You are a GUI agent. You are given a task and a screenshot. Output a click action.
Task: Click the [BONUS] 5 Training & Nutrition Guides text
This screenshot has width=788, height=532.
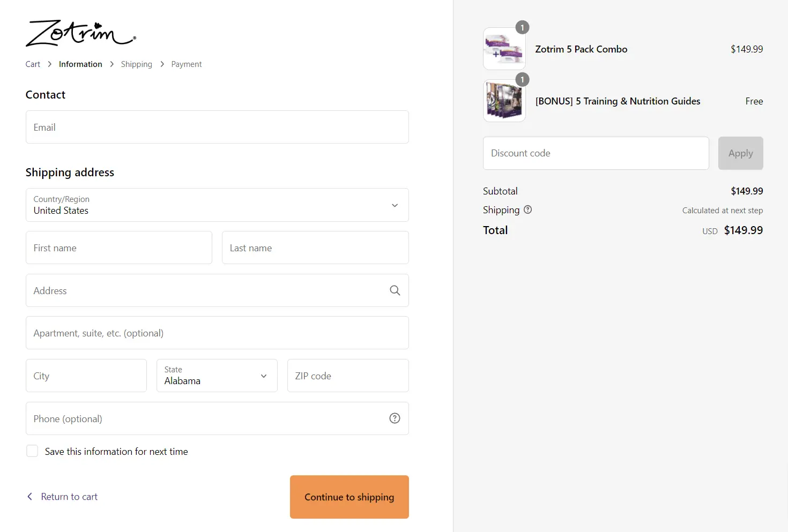[618, 101]
